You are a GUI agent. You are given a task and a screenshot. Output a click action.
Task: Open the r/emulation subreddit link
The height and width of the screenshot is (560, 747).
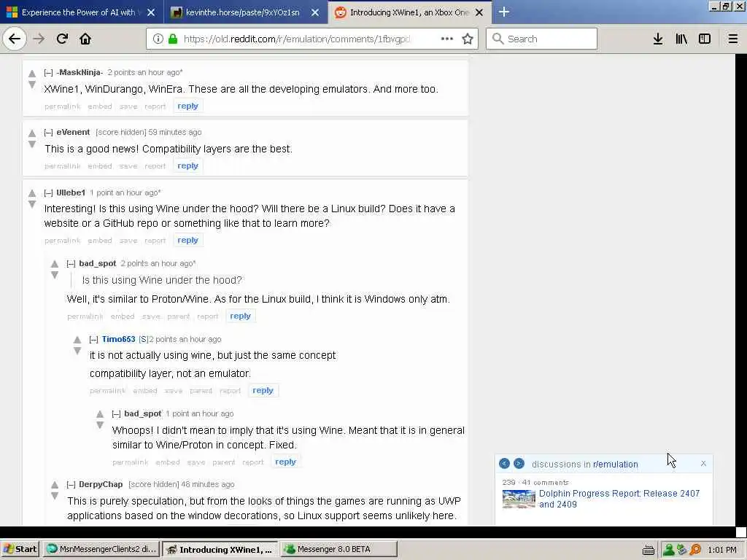(616, 464)
